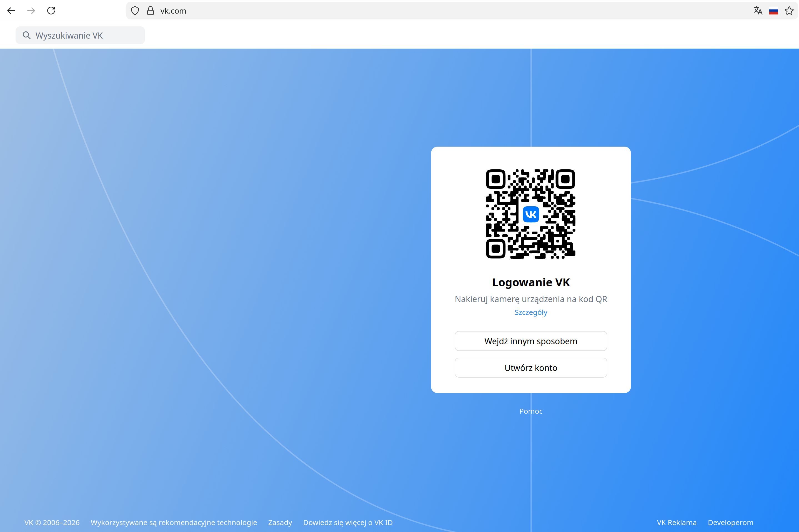
Task: Open Dowiedz się więcej o VK ID
Action: point(348,523)
